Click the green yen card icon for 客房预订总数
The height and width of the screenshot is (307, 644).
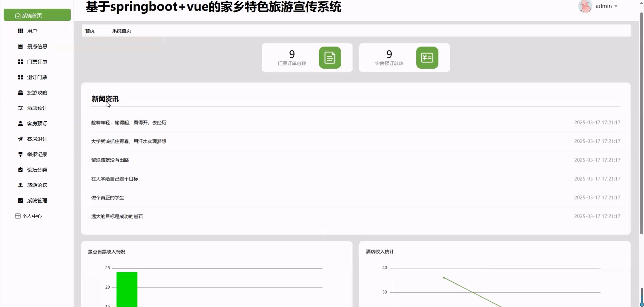pos(427,58)
